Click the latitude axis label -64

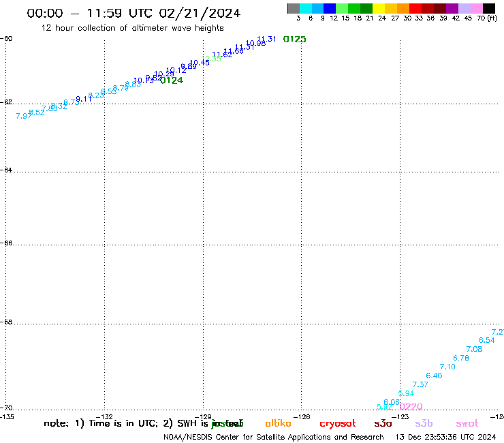(x=6, y=170)
